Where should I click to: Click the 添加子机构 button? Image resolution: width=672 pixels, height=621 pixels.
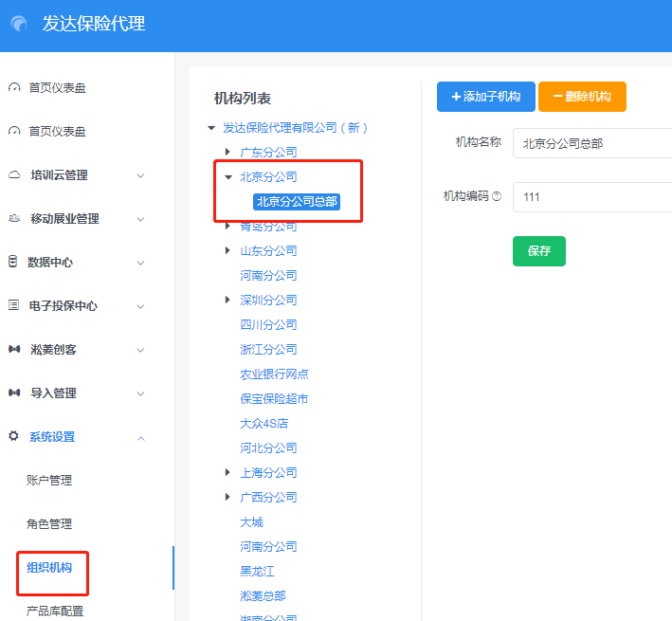tap(485, 97)
